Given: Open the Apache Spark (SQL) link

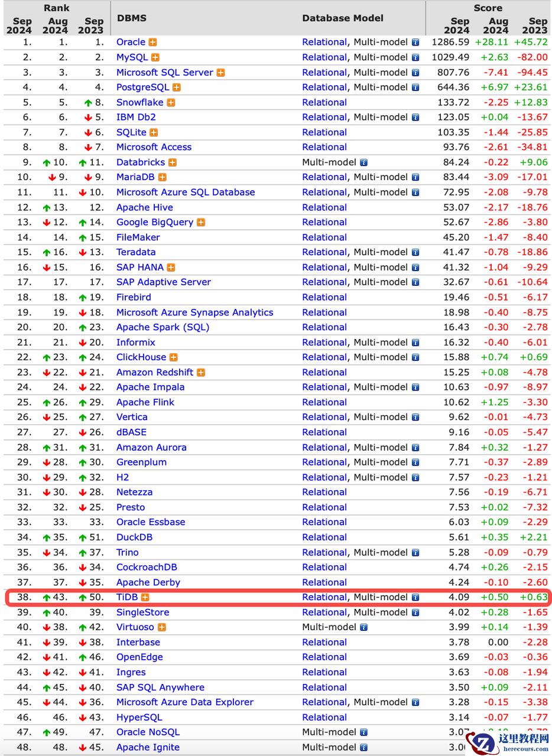Looking at the screenshot, I should pos(163,327).
